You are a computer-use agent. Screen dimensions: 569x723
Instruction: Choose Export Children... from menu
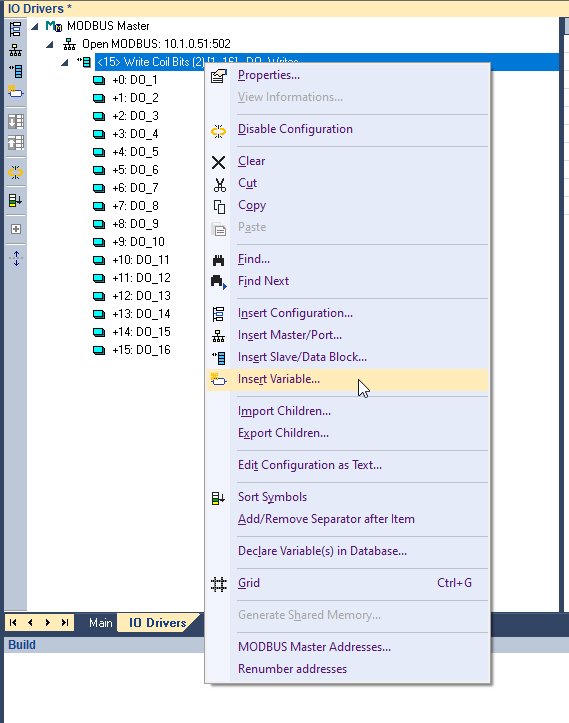(x=283, y=433)
